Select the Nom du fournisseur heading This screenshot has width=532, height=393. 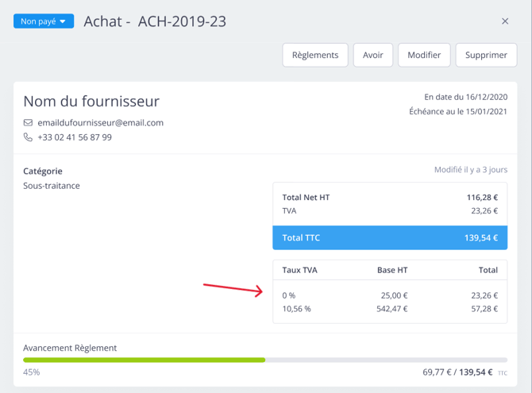click(91, 102)
